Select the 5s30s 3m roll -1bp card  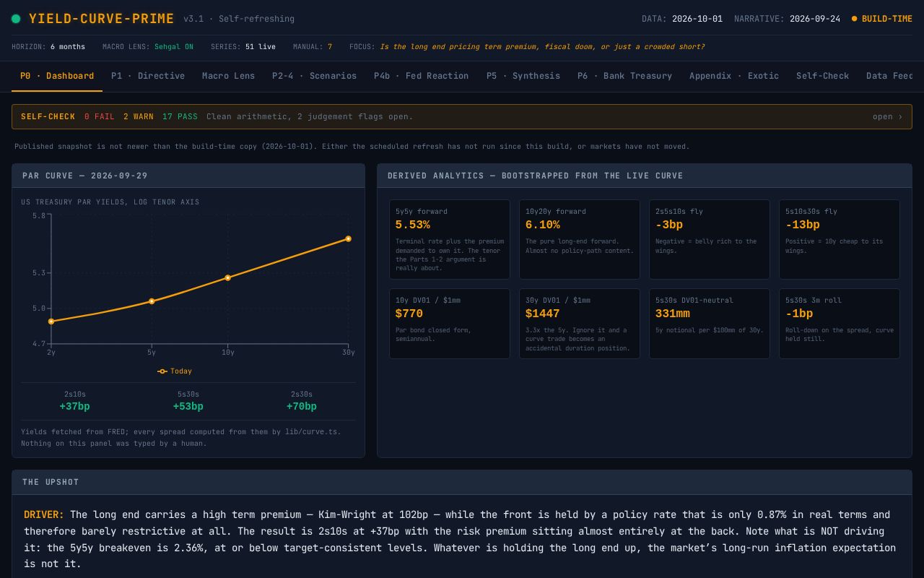pos(840,324)
